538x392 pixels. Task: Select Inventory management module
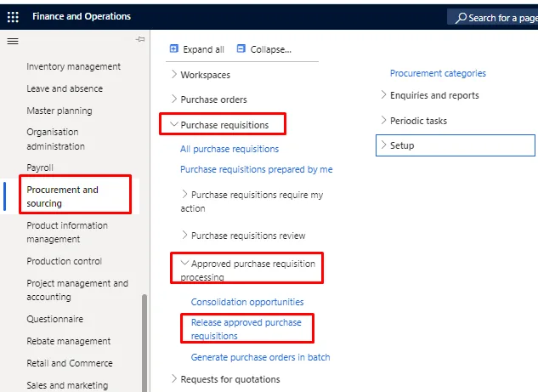(x=73, y=66)
